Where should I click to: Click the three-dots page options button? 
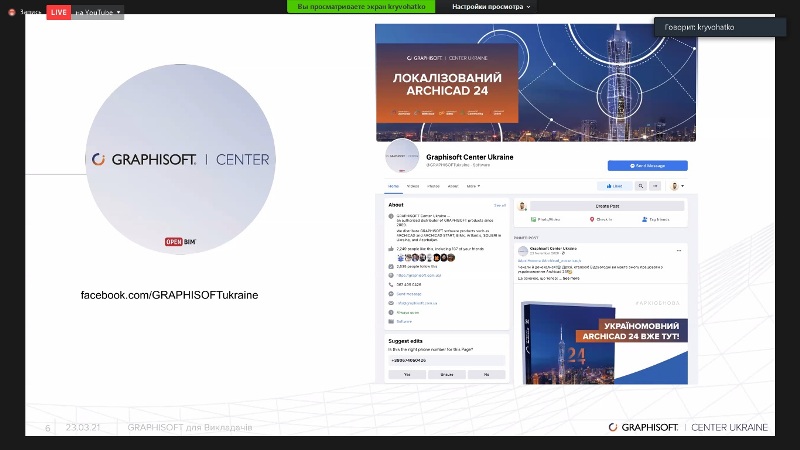[x=655, y=186]
